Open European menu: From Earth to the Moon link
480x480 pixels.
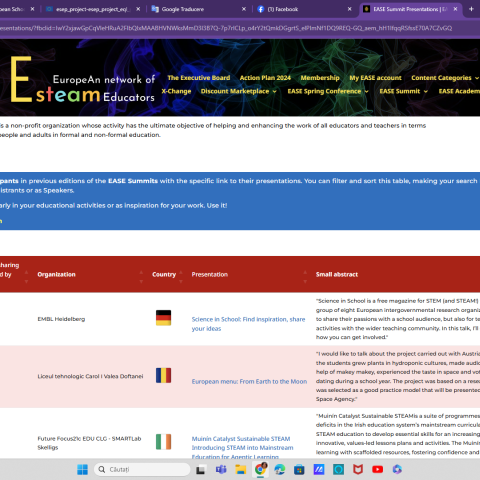coord(249,381)
